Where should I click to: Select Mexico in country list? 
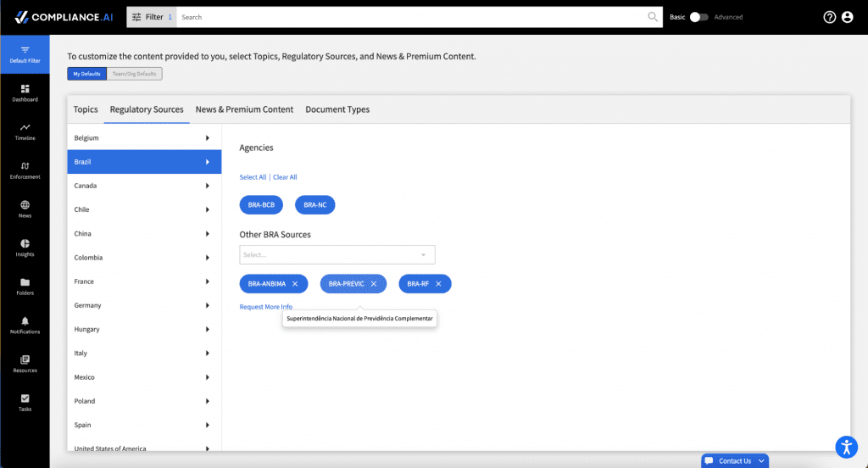tap(144, 377)
